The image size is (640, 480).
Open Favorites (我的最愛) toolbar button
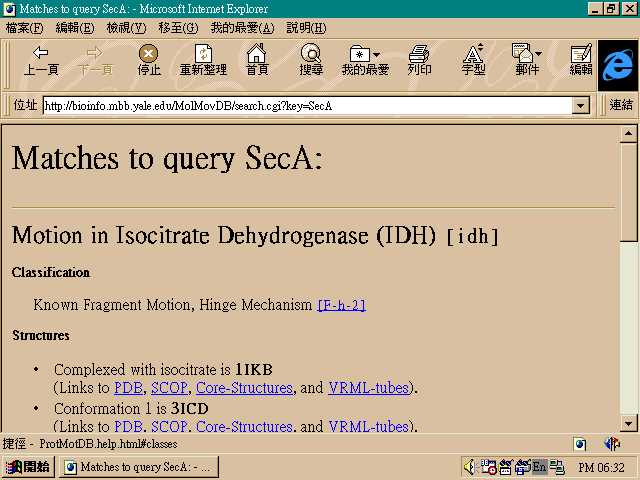[365, 60]
